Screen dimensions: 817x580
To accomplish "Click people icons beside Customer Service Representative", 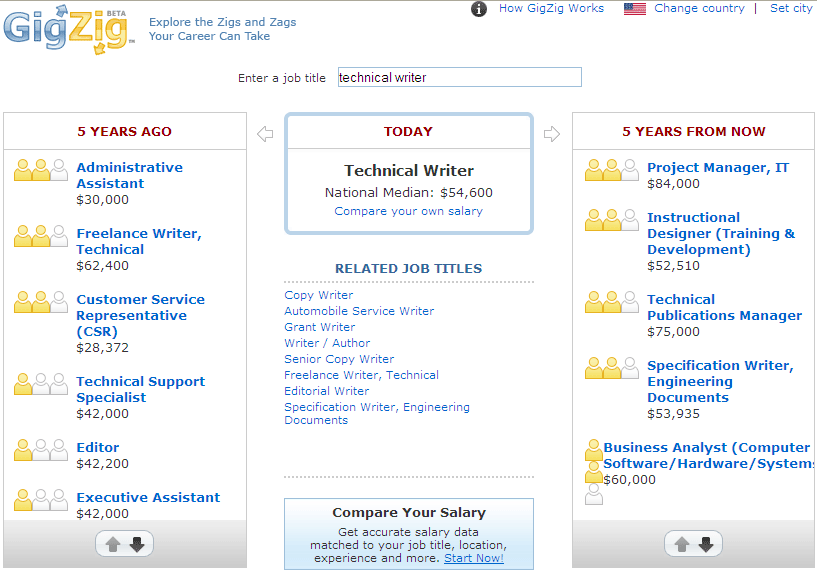I will click(41, 302).
